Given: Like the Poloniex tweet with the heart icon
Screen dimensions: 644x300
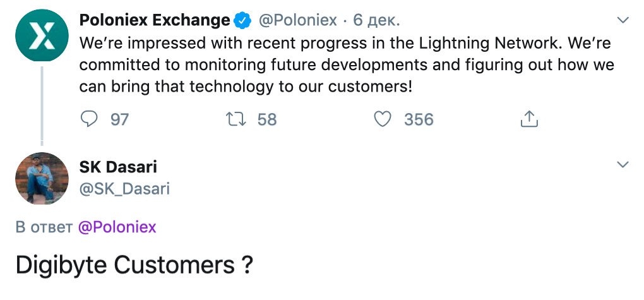Looking at the screenshot, I should [x=383, y=119].
